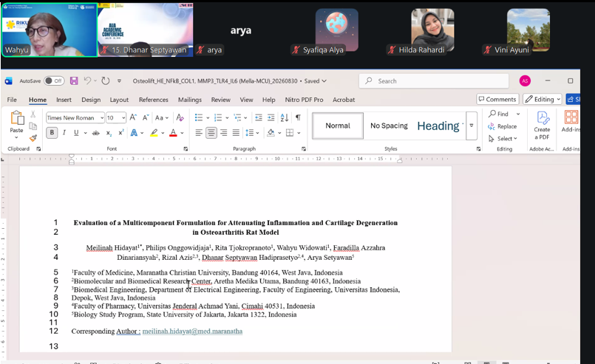Click Create a PDF icon

point(542,126)
